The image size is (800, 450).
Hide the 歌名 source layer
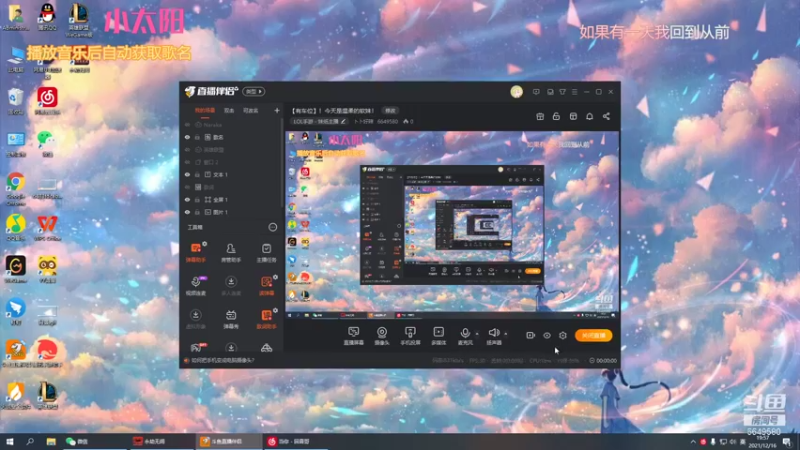pos(187,137)
